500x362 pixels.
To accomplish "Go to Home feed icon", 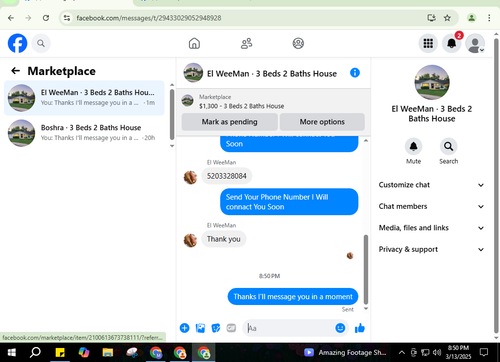I will tap(194, 43).
